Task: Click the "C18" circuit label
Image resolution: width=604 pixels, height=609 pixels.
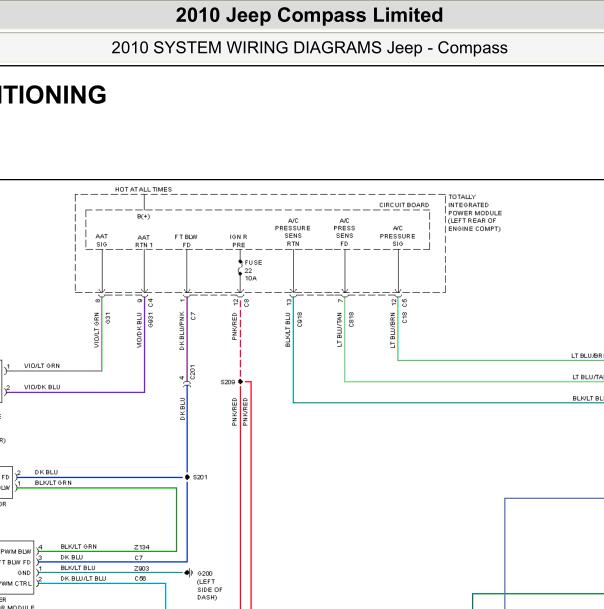Action: tap(404, 318)
